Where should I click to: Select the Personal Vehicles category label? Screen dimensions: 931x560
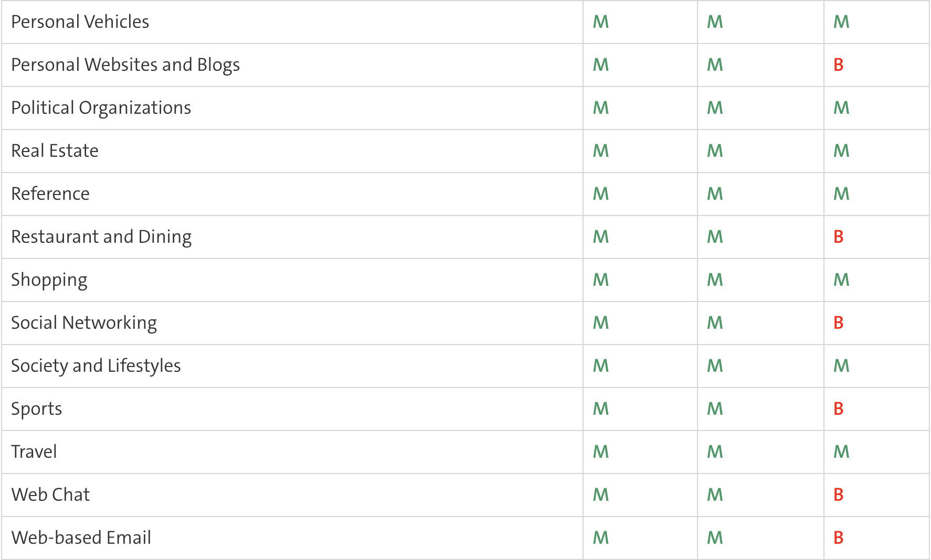click(80, 22)
